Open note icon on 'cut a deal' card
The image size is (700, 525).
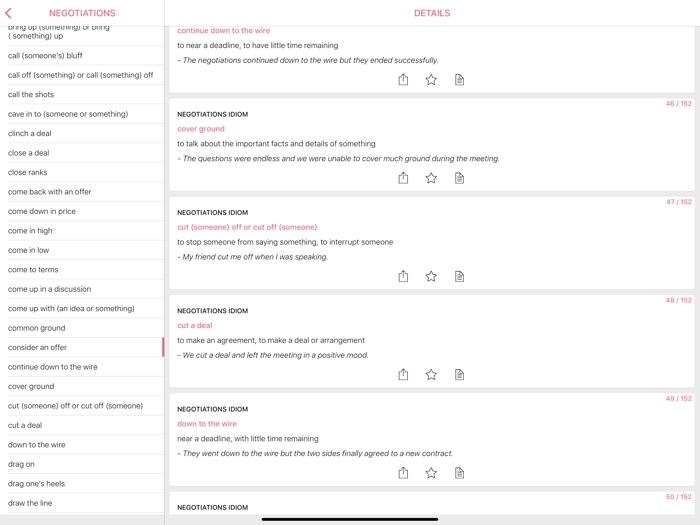pyautogui.click(x=459, y=374)
